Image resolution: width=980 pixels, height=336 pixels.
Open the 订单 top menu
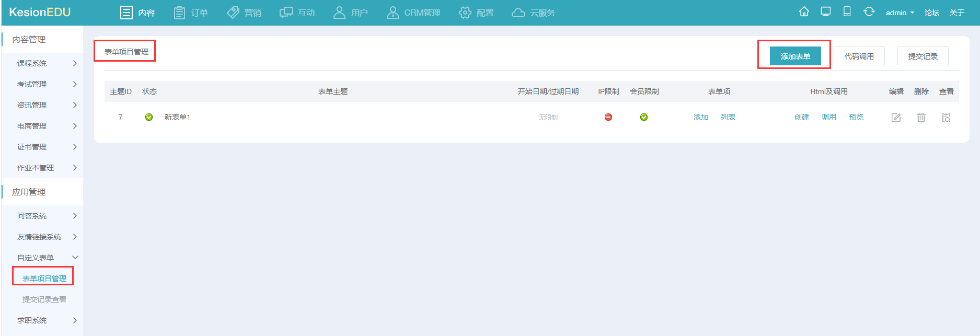coord(191,13)
